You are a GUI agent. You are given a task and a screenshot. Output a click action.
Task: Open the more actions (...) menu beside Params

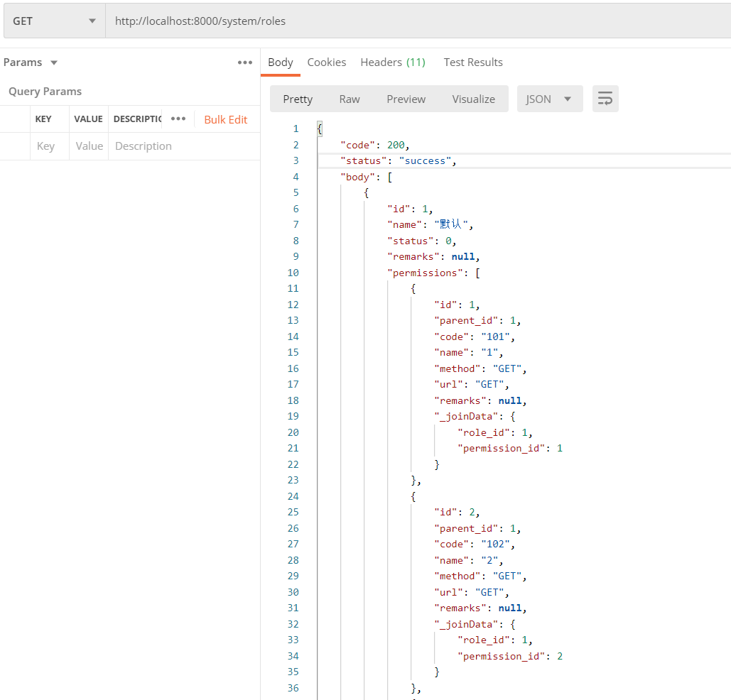pos(245,62)
